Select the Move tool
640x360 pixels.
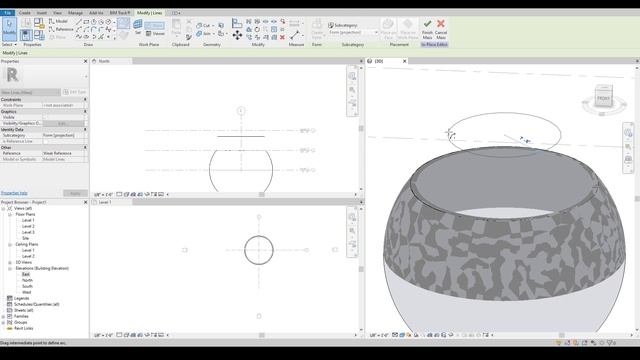(237, 36)
